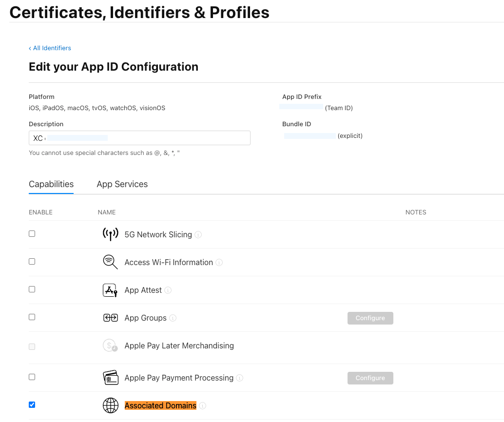504x422 pixels.
Task: Click the special characters hint text
Action: pyautogui.click(x=104, y=153)
